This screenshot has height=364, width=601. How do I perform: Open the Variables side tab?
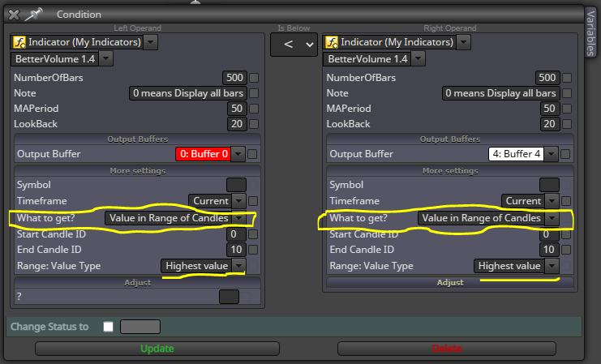[x=591, y=33]
